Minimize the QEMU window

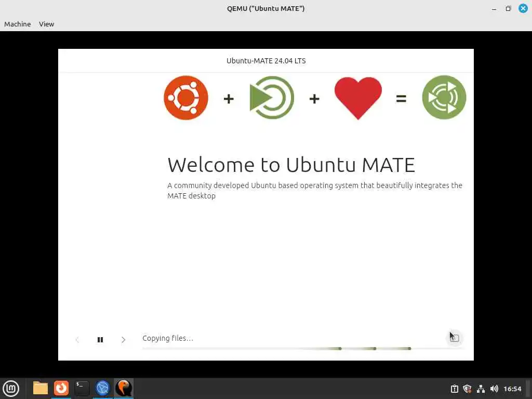tap(494, 9)
